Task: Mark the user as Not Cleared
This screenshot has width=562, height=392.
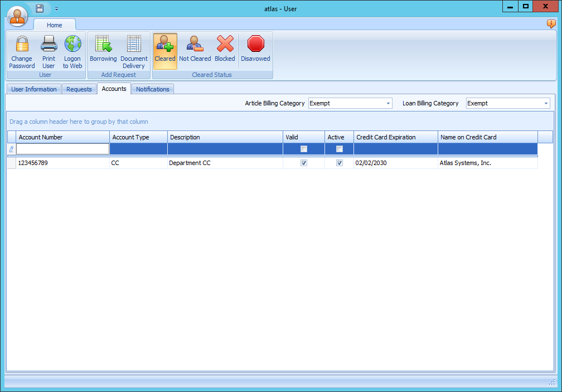Action: (x=195, y=51)
